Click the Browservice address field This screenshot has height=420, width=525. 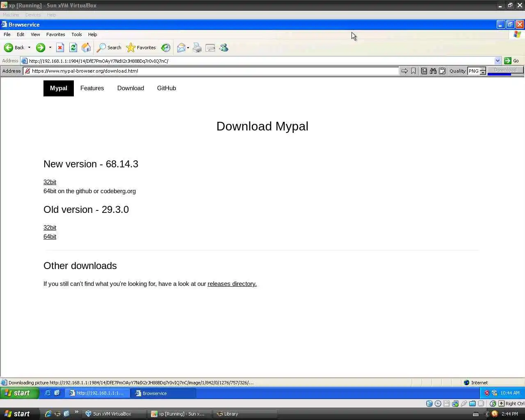point(211,71)
